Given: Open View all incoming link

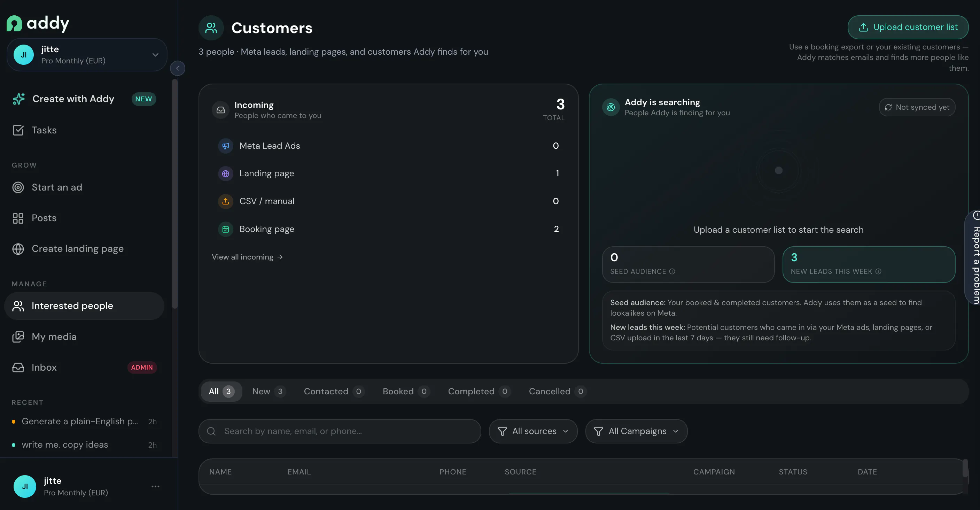Looking at the screenshot, I should tap(247, 257).
